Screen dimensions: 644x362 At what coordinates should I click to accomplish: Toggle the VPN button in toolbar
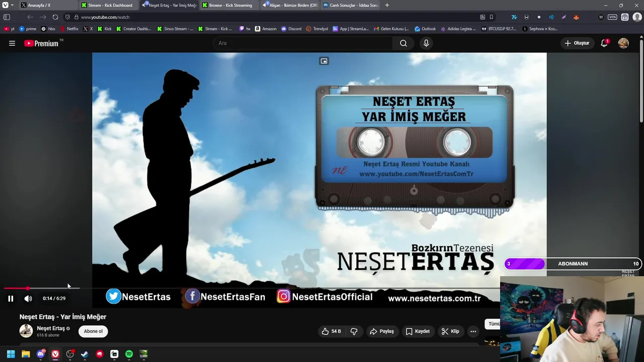(612, 17)
